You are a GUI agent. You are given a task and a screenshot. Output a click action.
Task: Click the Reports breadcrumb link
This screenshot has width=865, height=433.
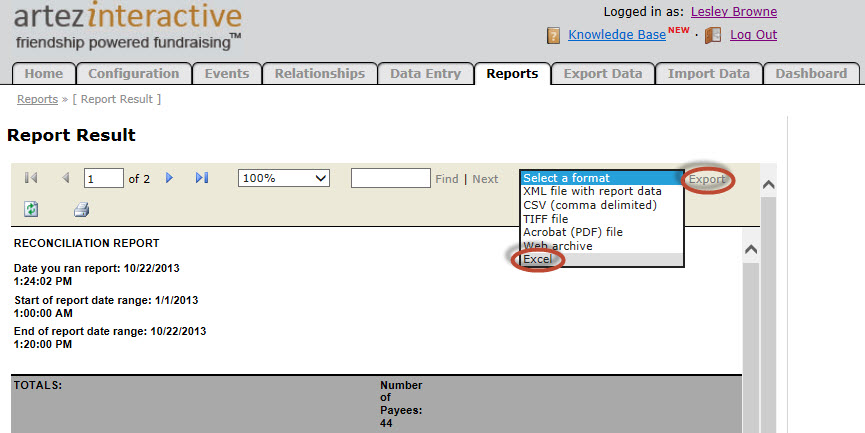[37, 99]
